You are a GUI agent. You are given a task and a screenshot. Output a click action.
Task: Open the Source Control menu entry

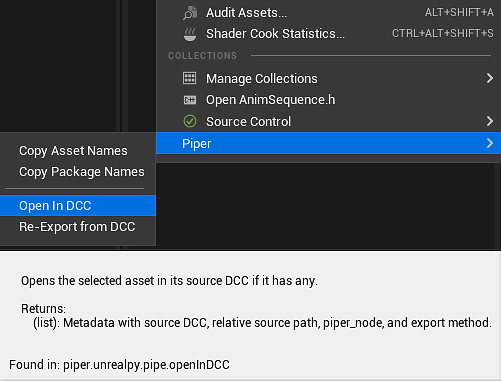coord(328,121)
